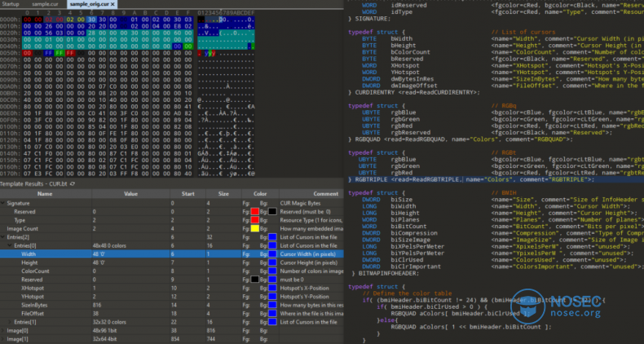The height and width of the screenshot is (344, 644).
Task: Click the '} BITMAPINFOHEADER;' code line
Action: (386, 273)
